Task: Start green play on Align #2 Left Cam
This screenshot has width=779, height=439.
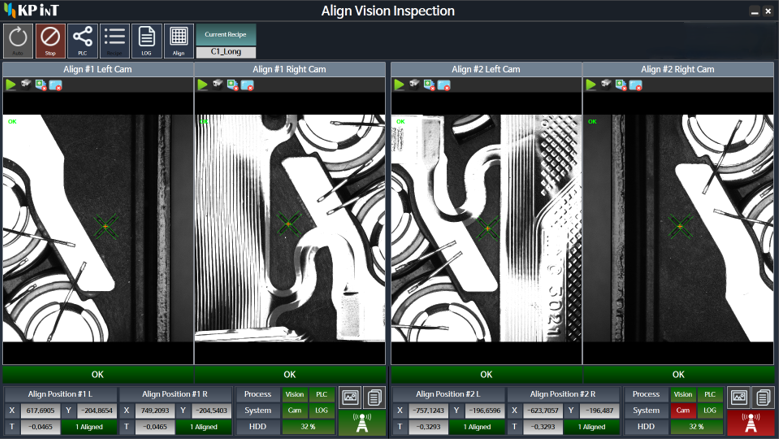Action: (399, 85)
